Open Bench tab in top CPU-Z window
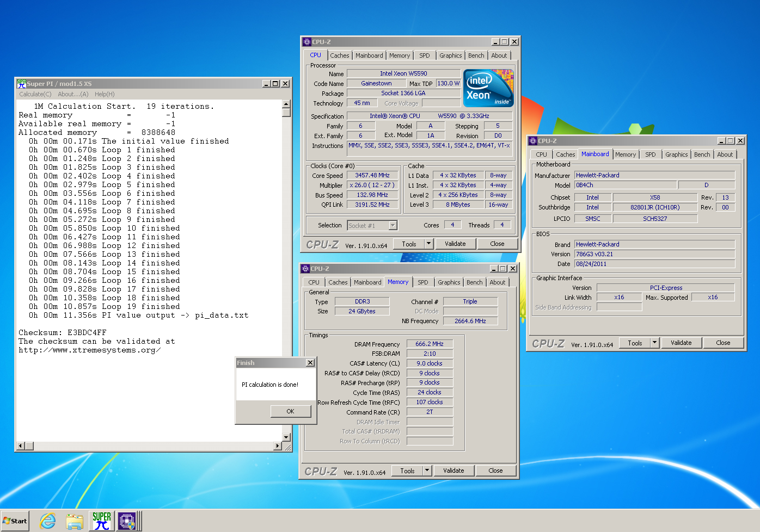Image resolution: width=760 pixels, height=532 pixels. 476,55
